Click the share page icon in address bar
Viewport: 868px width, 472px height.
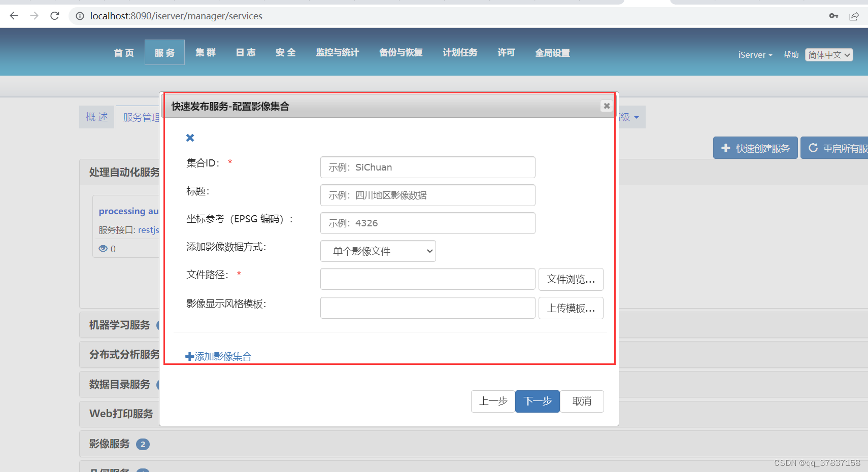(854, 16)
